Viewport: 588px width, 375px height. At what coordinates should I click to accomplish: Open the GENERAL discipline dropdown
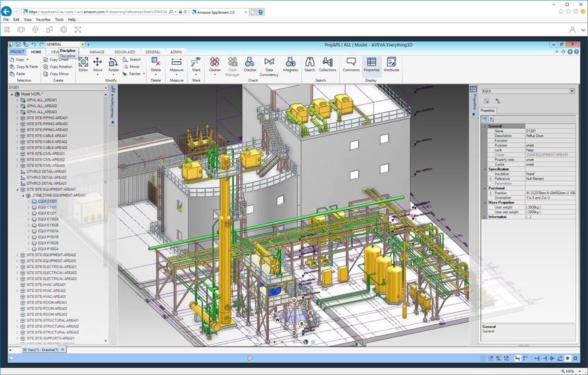pos(83,44)
